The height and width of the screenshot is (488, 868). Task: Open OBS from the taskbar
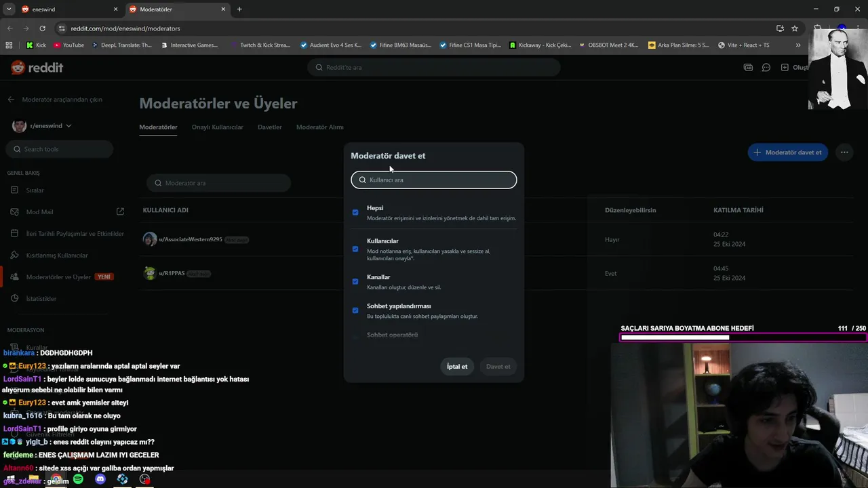point(144,479)
